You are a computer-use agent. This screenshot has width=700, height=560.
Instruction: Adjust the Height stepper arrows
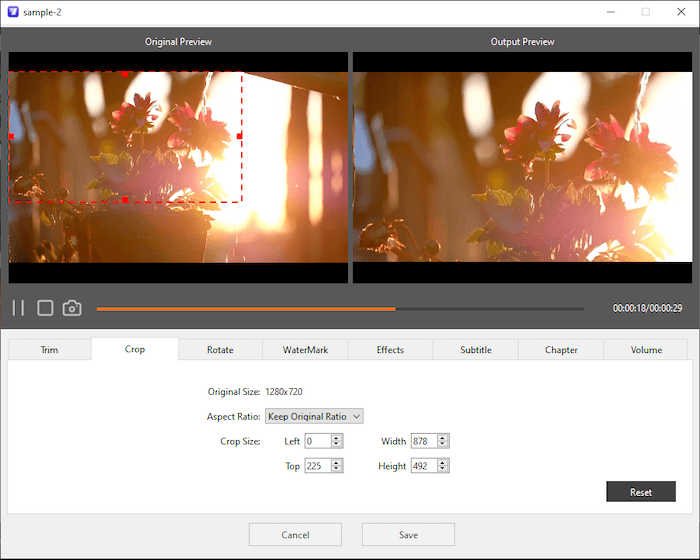tap(444, 466)
